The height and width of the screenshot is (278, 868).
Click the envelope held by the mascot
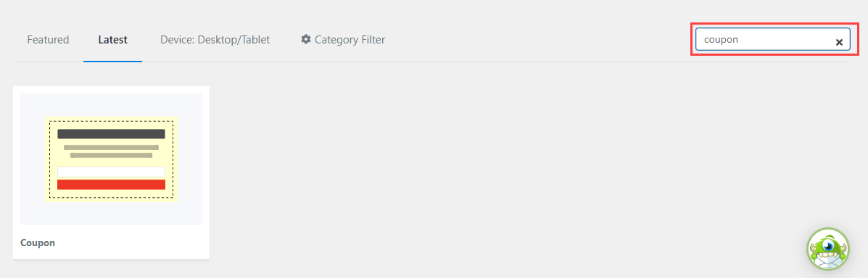point(828,263)
